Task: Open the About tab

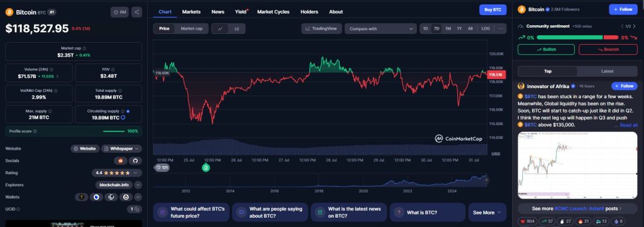Action: coord(336,12)
